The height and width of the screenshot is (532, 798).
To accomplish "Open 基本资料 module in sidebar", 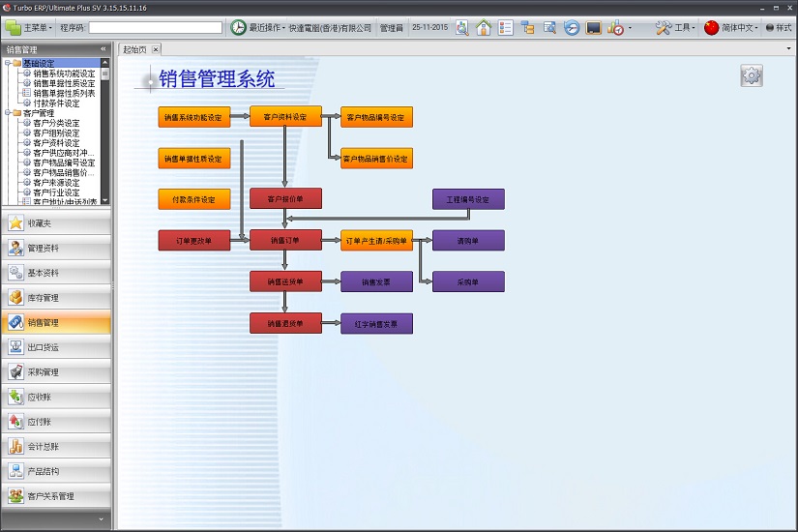I will [56, 273].
